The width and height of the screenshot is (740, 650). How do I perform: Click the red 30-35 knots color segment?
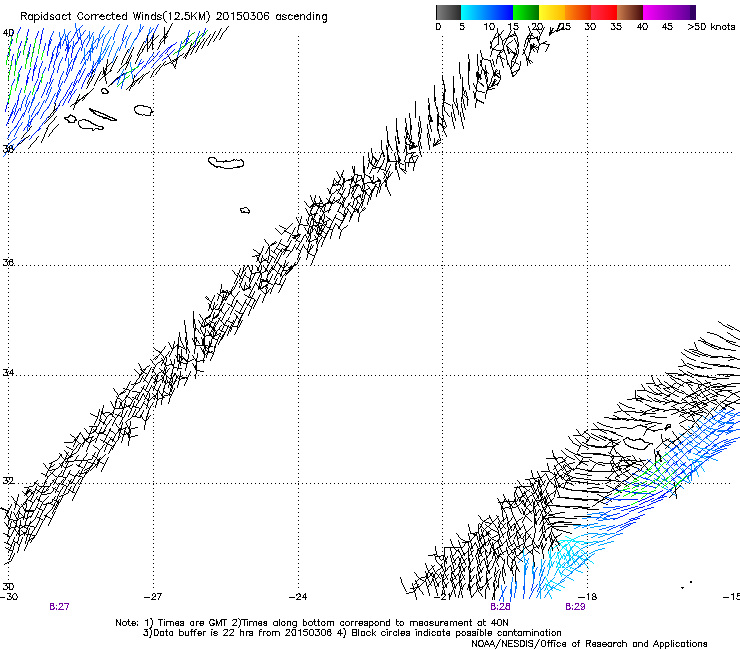coord(604,12)
